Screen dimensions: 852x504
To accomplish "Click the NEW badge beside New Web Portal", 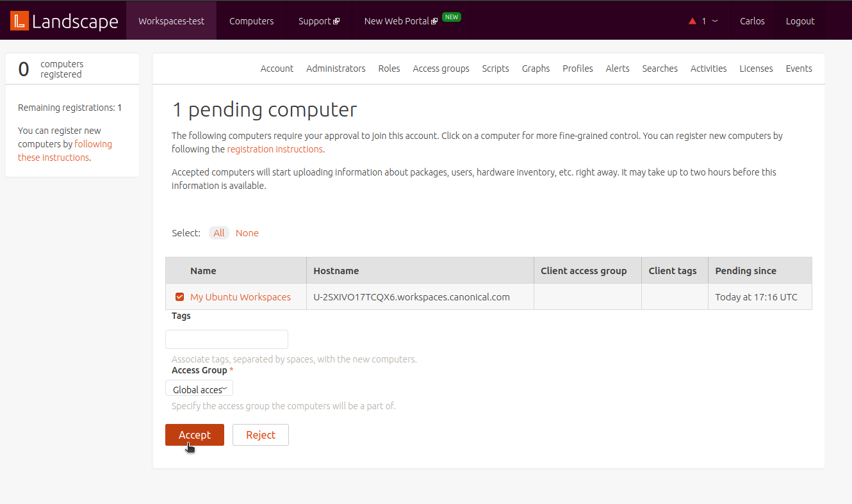I will (x=452, y=17).
